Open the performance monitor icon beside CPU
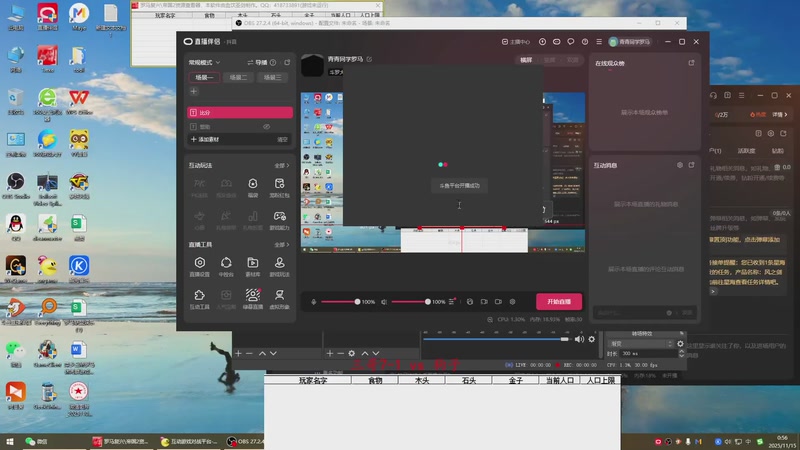The width and height of the screenshot is (800, 450). pyautogui.click(x=490, y=319)
